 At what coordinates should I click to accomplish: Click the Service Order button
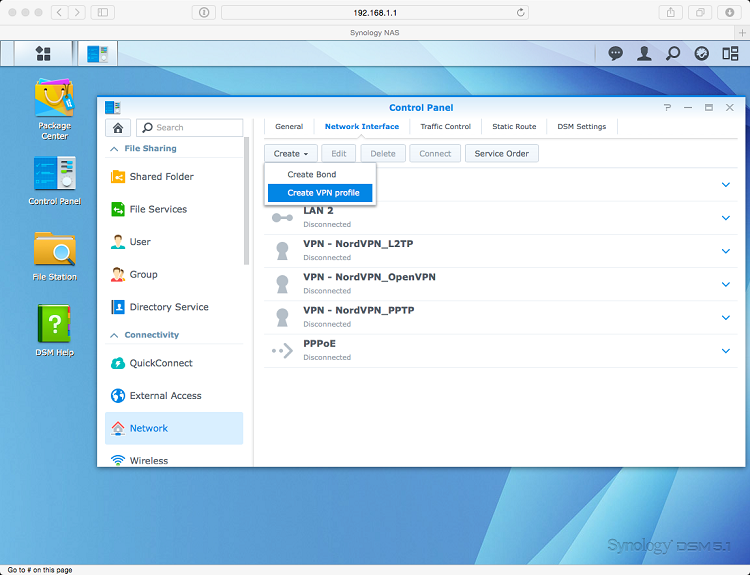(x=502, y=153)
